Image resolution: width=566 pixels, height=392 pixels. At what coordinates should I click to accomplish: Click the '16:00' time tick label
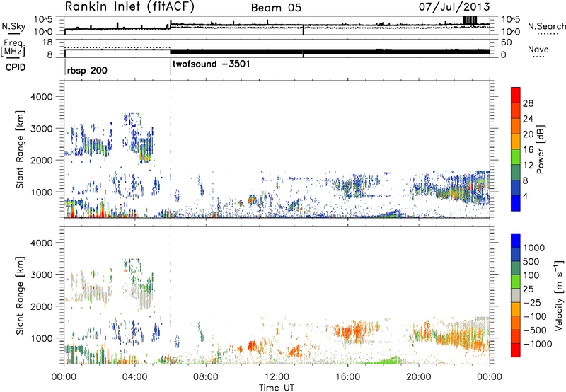[347, 377]
